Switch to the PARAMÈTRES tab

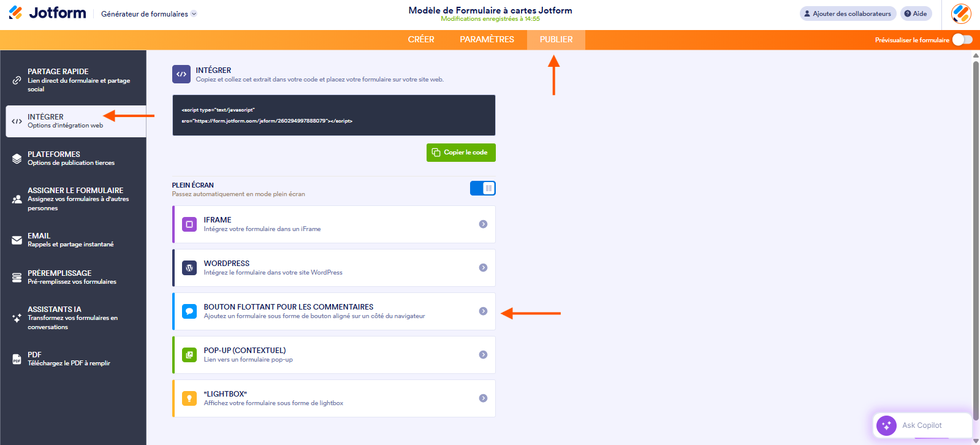click(x=487, y=40)
